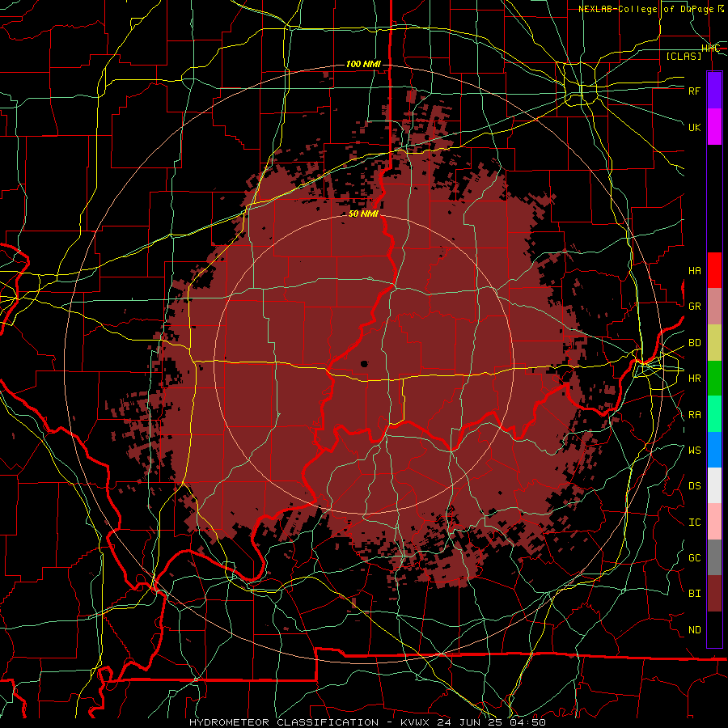Click the HA legend label
This screenshot has height=728, width=728.
click(x=694, y=270)
